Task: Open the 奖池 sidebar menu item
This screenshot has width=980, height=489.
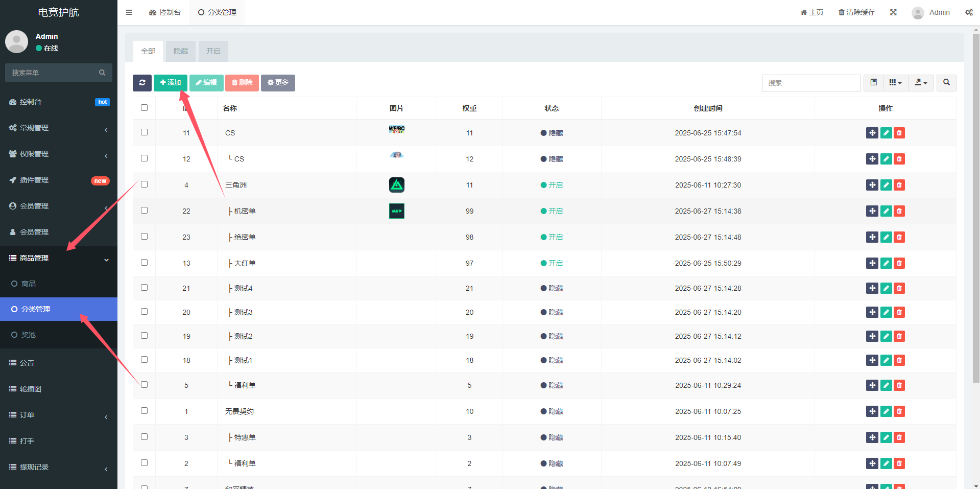Action: pyautogui.click(x=29, y=335)
